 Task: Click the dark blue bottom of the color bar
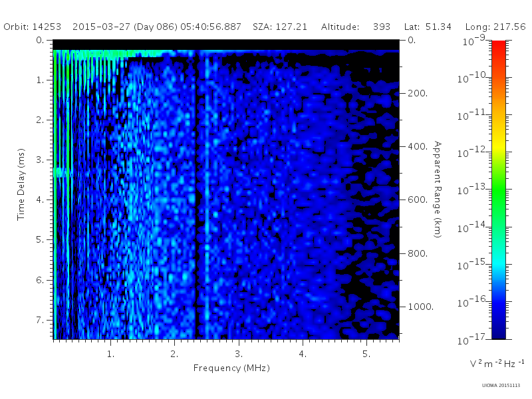[498, 332]
